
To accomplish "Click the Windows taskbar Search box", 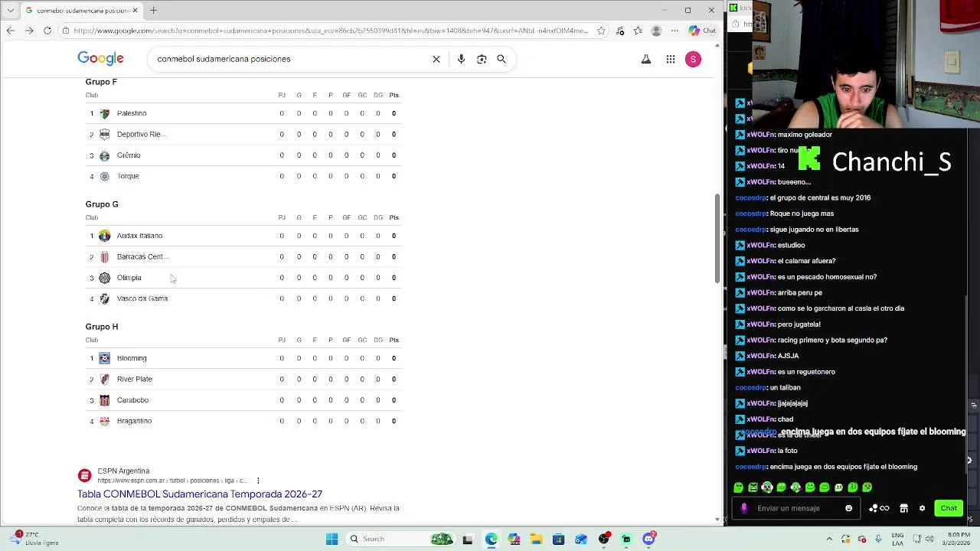I will 400,539.
